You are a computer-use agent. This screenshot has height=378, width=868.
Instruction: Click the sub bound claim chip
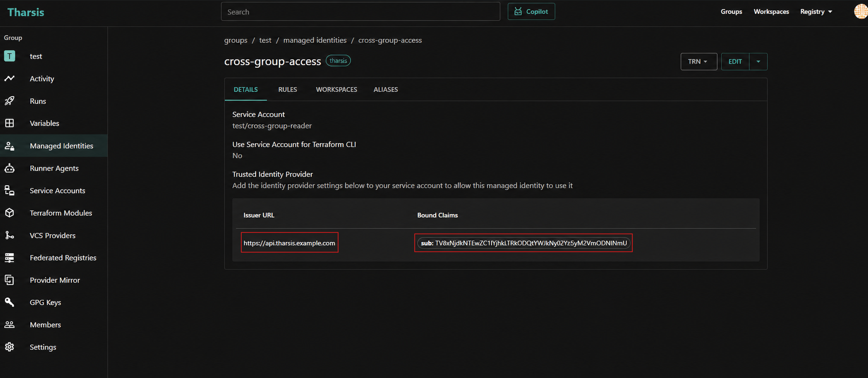click(x=523, y=243)
